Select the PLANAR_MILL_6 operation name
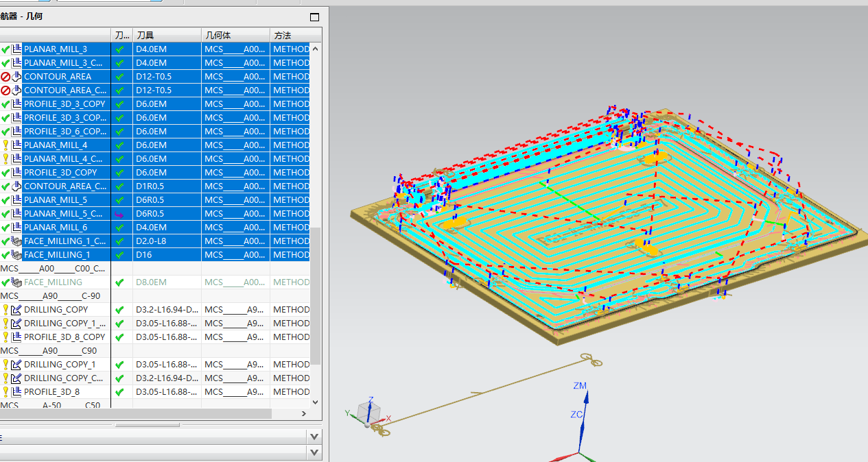Viewport: 868px width, 462px height. tap(56, 228)
